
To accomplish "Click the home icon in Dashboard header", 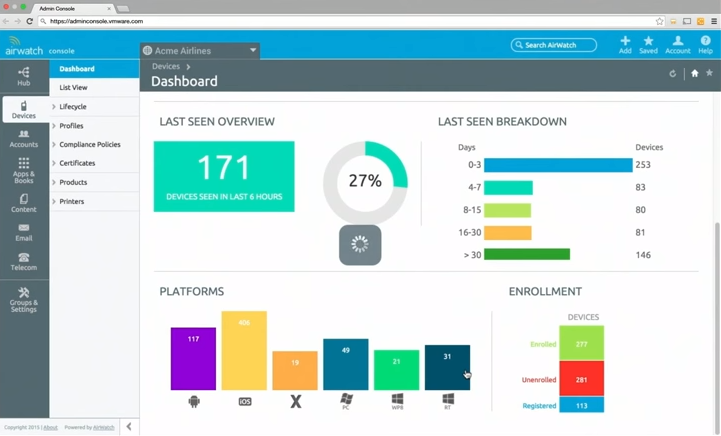I will [695, 73].
